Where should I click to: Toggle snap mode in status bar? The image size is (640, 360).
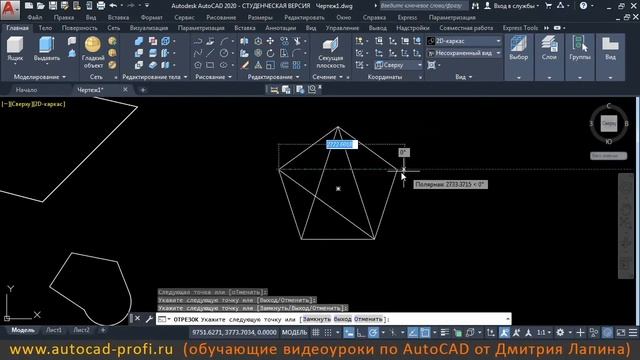[328, 333]
